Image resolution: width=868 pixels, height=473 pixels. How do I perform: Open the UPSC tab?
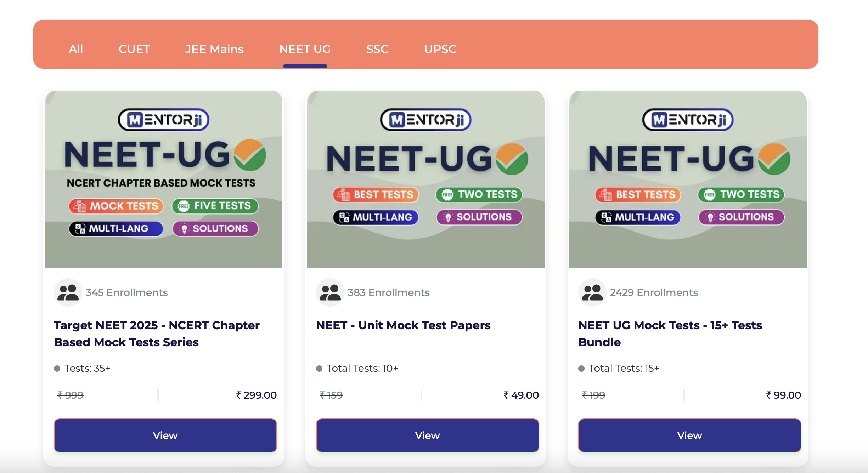tap(440, 49)
